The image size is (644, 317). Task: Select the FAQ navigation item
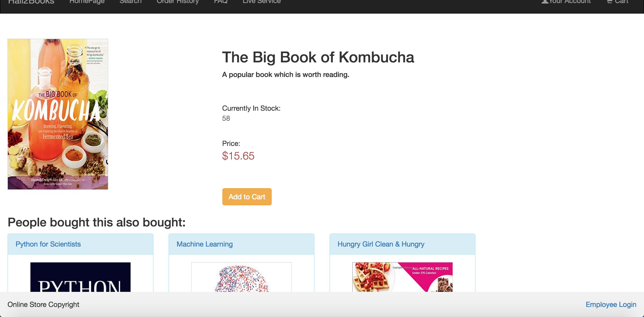click(x=221, y=2)
